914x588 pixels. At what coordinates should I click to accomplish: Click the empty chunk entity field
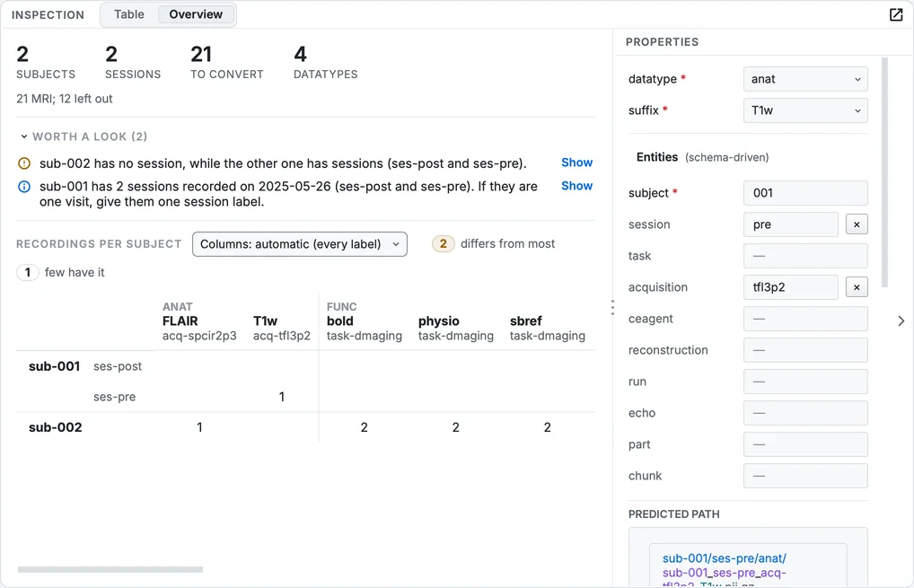tap(805, 476)
